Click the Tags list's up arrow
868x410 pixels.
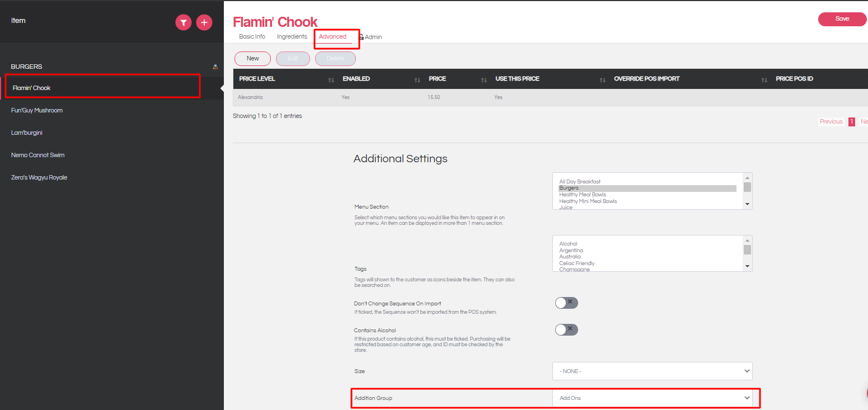point(747,240)
